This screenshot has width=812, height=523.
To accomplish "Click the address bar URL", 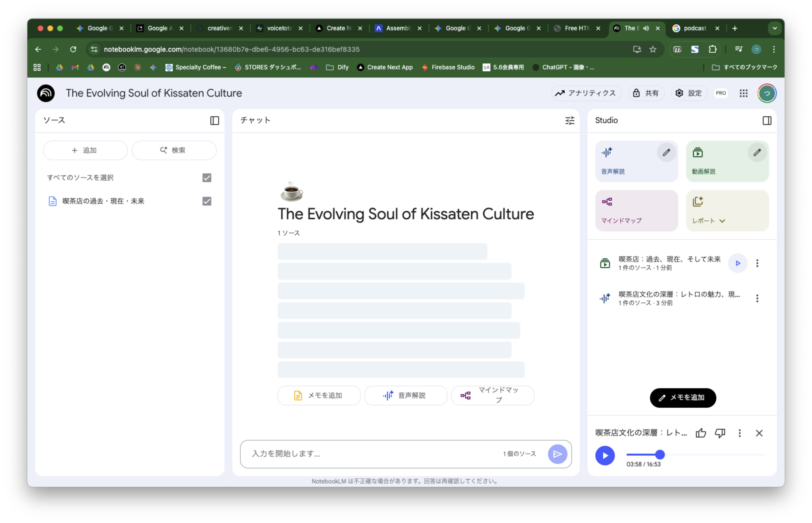I will coord(231,49).
